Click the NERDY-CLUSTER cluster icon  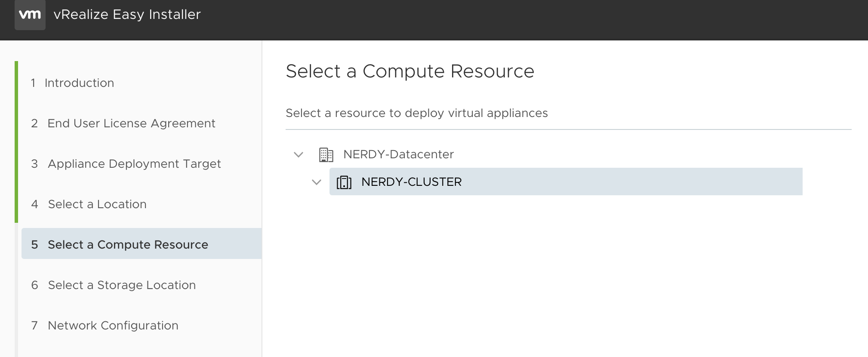click(344, 182)
